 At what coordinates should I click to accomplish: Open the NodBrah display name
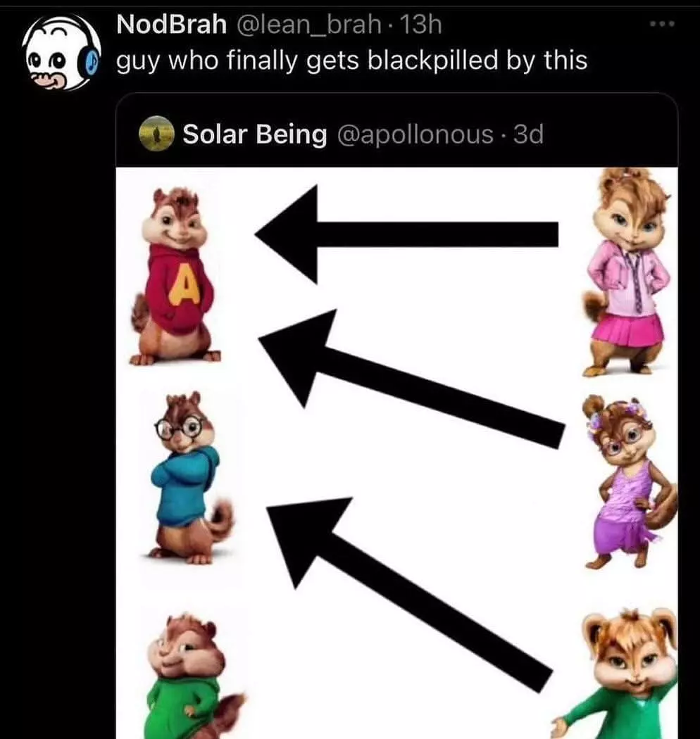(x=171, y=24)
